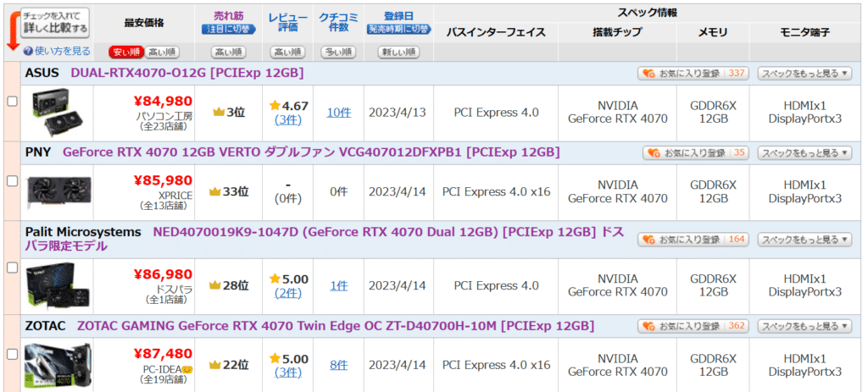Open ZOTAC card product thumbnail
Viewport: 868px width, 392px height.
(58, 366)
